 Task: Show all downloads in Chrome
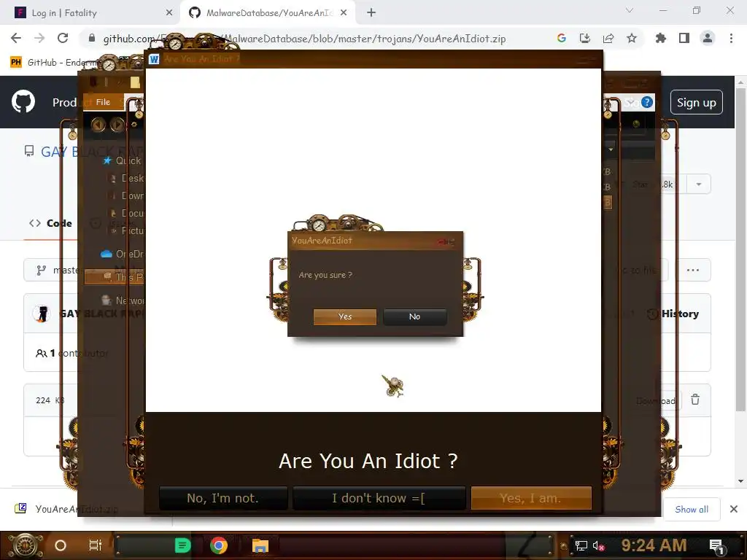[692, 509]
